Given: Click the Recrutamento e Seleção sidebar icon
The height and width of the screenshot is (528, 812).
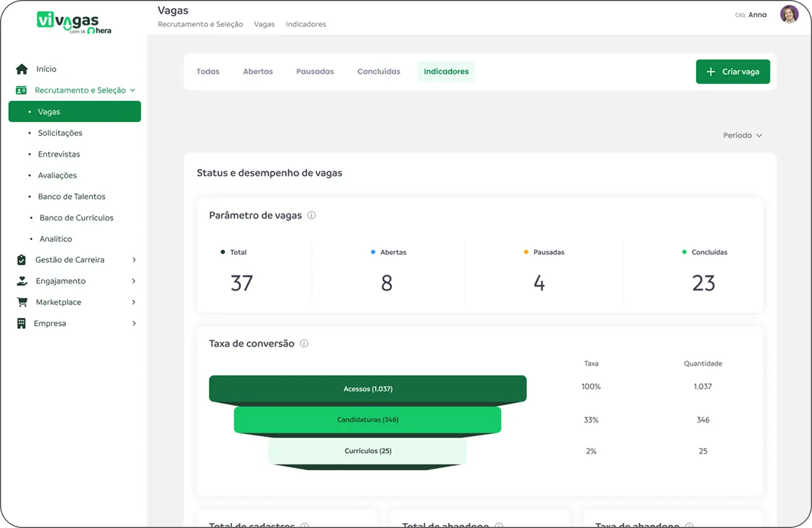Looking at the screenshot, I should pyautogui.click(x=21, y=90).
